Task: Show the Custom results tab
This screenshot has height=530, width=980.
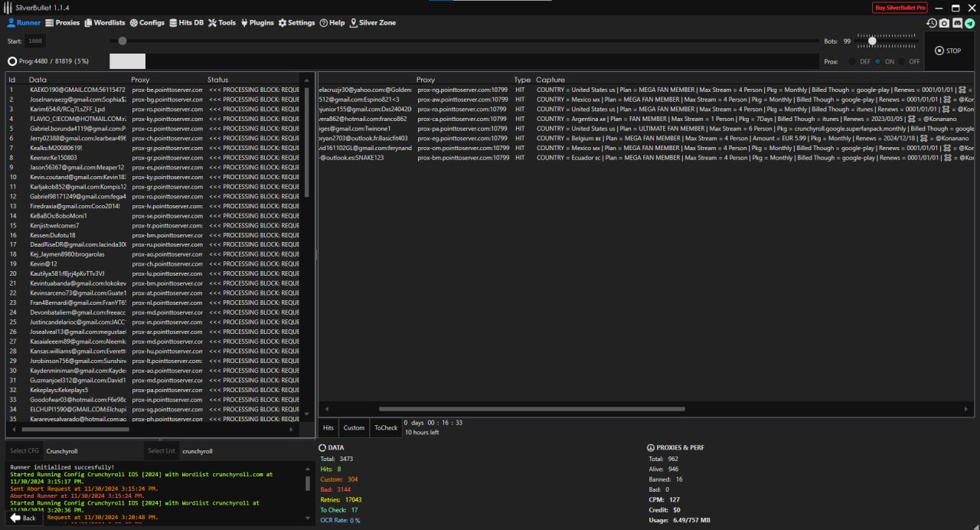Action: click(x=354, y=428)
